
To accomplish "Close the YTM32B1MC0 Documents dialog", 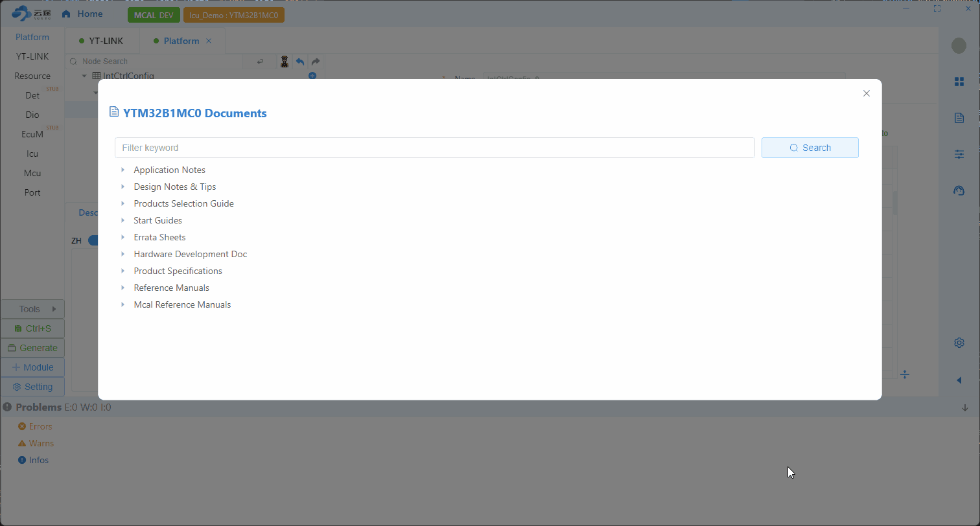I will [x=866, y=93].
